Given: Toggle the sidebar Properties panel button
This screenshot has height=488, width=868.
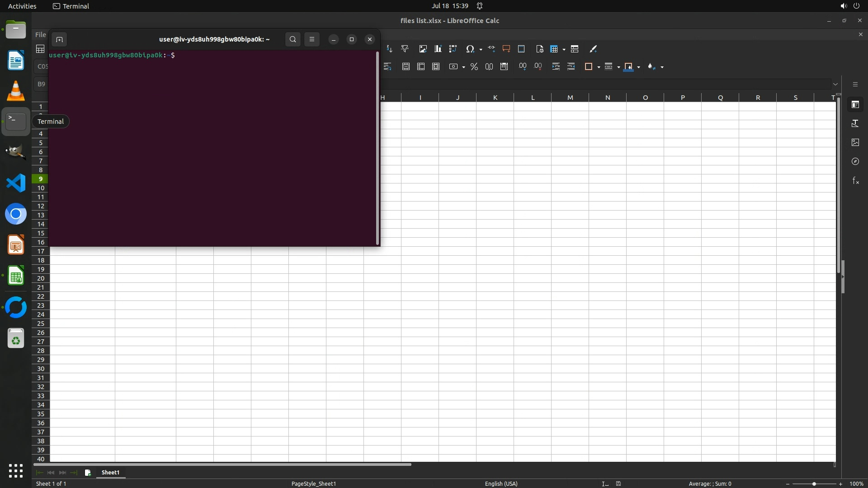Looking at the screenshot, I should pyautogui.click(x=855, y=105).
